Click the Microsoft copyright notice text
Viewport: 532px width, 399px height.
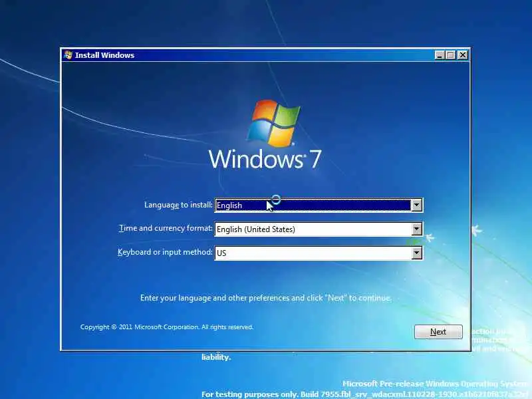pos(167,327)
